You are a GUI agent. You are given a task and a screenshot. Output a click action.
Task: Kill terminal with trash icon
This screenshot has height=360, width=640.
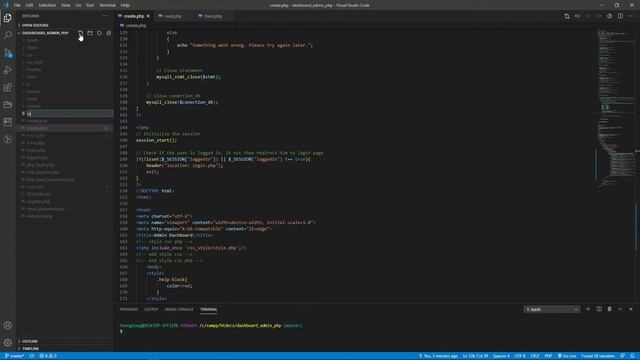610,309
